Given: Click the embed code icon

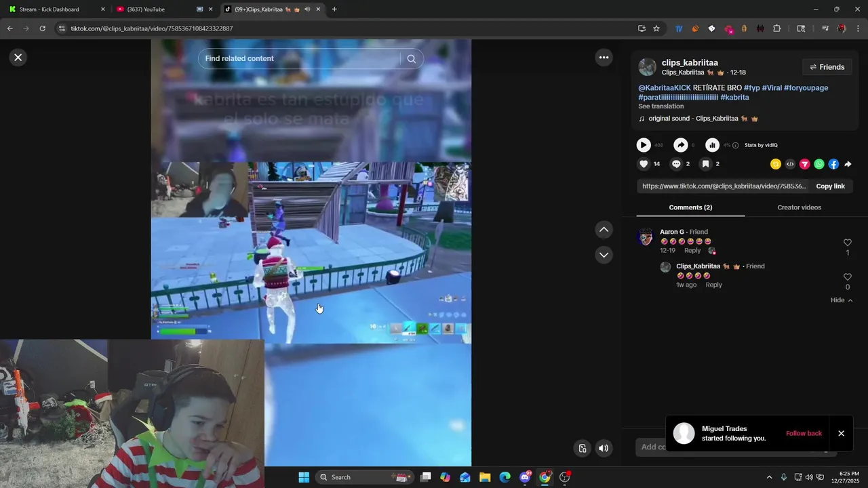Looking at the screenshot, I should pos(790,164).
